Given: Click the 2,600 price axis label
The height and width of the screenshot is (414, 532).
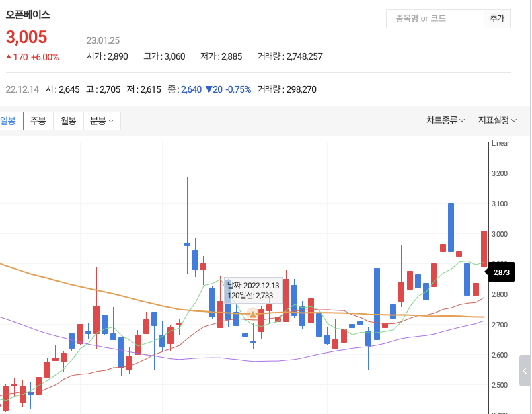Looking at the screenshot, I should 500,355.
